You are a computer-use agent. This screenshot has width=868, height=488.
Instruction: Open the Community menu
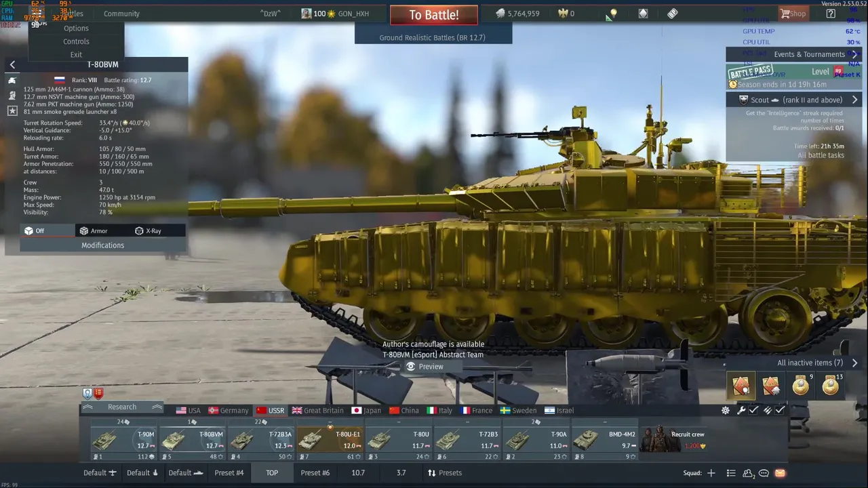coord(121,14)
